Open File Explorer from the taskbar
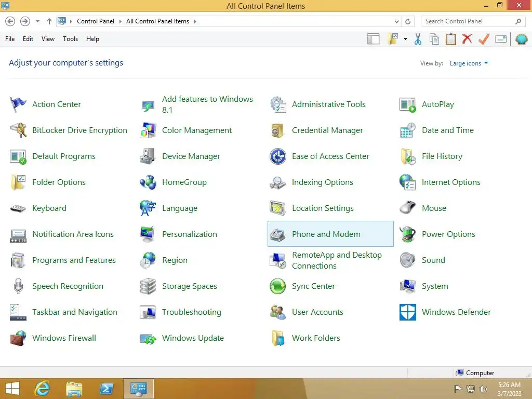Screen dimensions: 532x399 74,389
